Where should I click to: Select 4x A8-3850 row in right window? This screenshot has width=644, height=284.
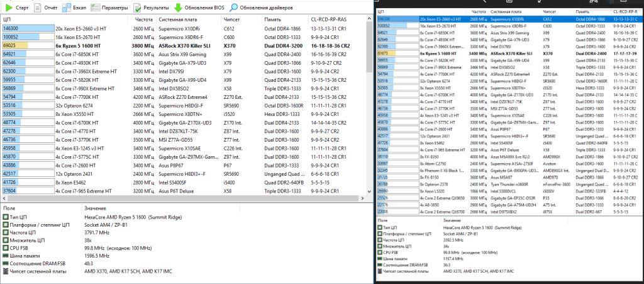[510, 205]
